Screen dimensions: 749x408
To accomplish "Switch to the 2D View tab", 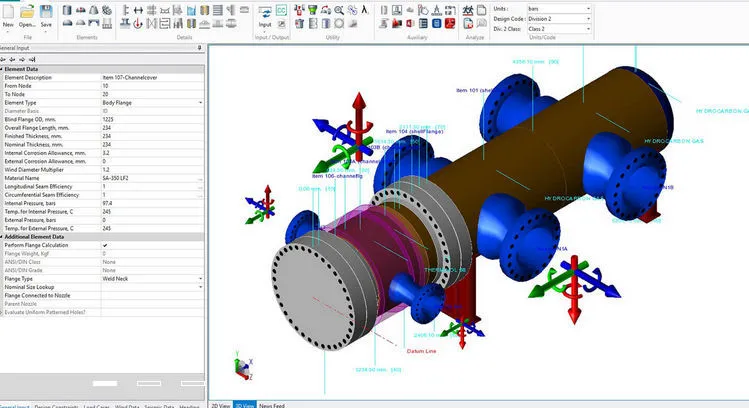I will (x=219, y=404).
